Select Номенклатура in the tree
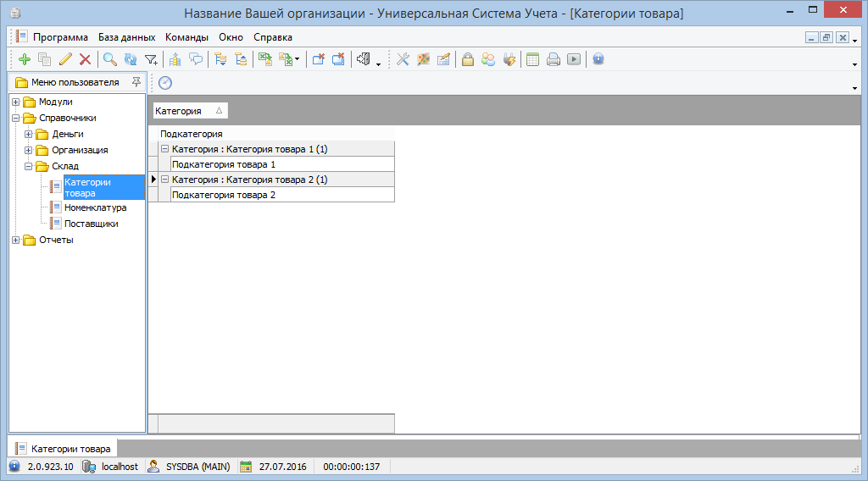 tap(95, 207)
